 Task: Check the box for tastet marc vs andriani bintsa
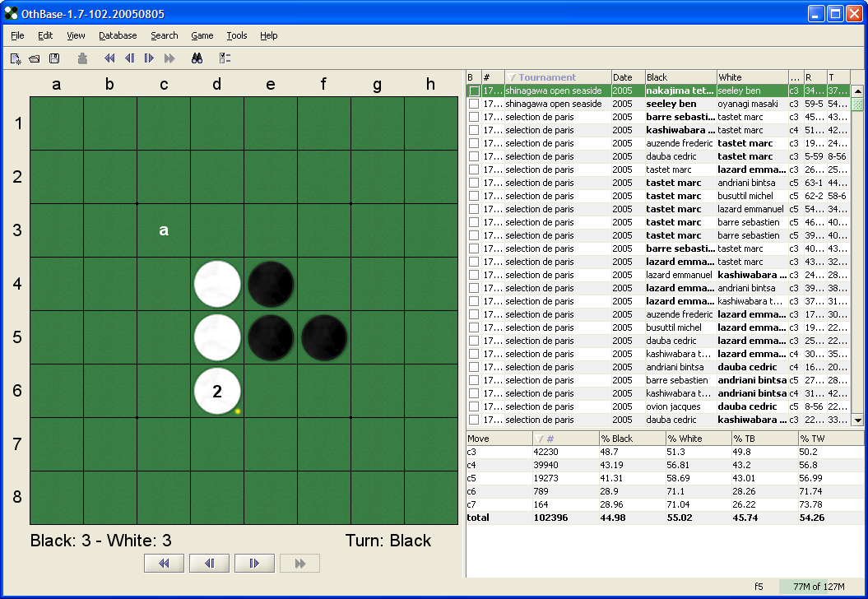[474, 183]
